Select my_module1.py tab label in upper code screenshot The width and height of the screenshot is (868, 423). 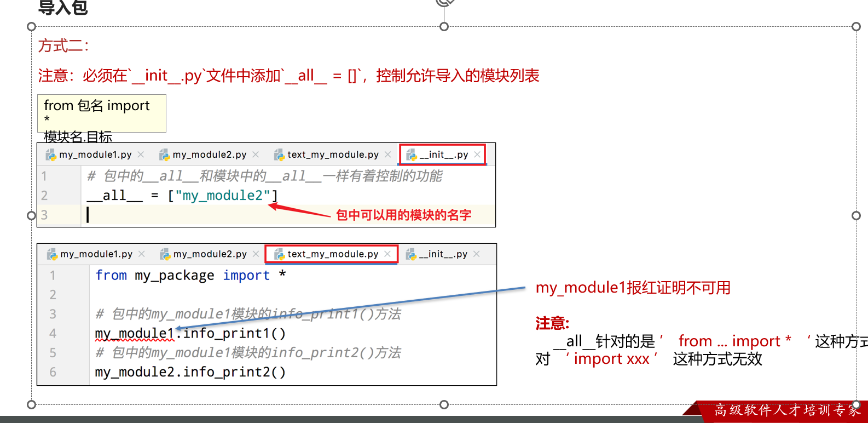tap(95, 155)
